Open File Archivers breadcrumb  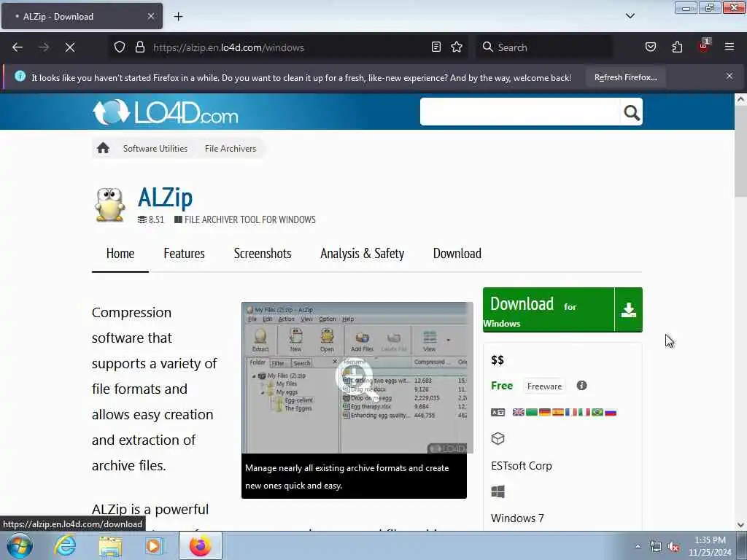pos(231,149)
